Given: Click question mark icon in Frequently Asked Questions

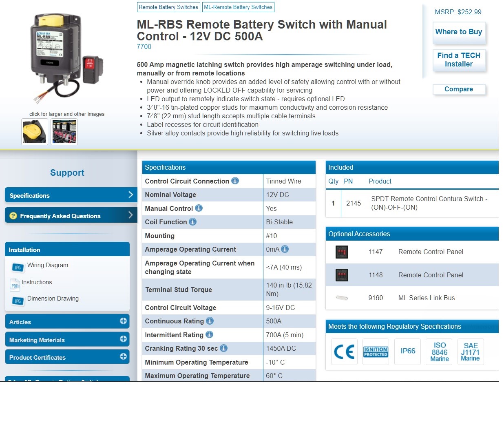Looking at the screenshot, I should point(13,216).
